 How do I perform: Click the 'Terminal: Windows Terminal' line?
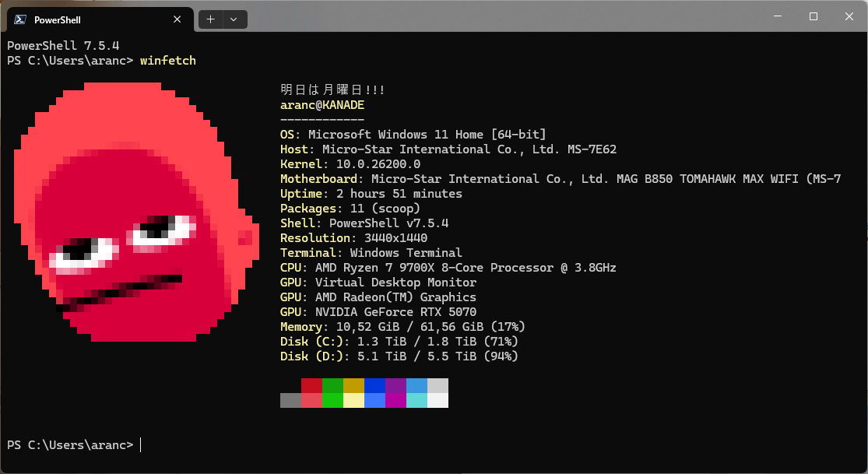pos(371,253)
